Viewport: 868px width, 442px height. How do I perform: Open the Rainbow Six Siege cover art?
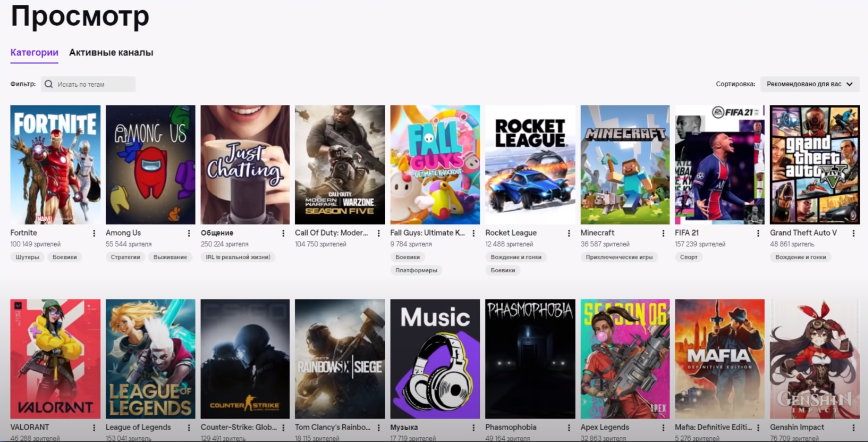click(340, 359)
